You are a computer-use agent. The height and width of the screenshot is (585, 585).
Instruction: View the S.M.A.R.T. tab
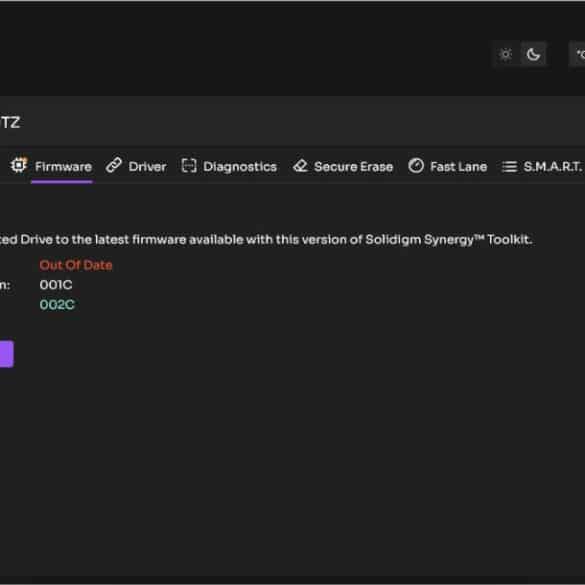[552, 167]
